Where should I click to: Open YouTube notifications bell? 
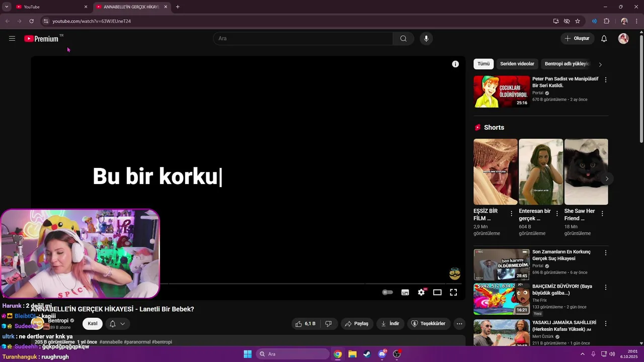(x=604, y=39)
